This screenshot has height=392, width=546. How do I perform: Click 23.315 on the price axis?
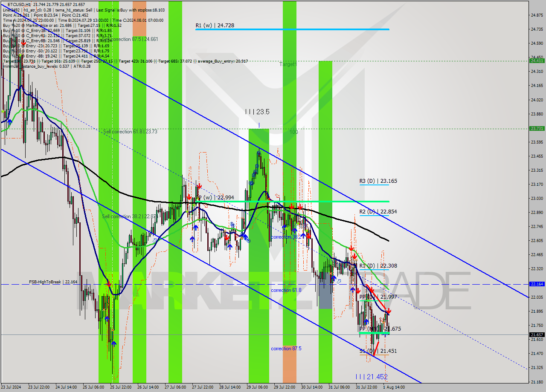click(x=536, y=170)
